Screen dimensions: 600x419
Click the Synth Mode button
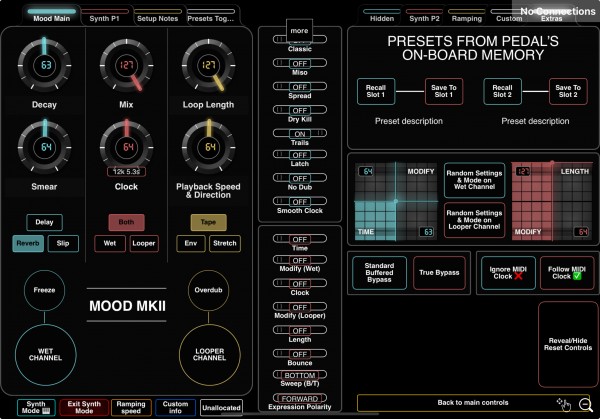36,408
